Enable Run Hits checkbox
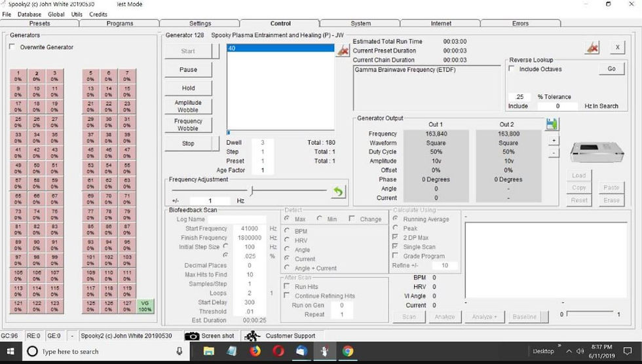The width and height of the screenshot is (642, 364). [x=287, y=286]
